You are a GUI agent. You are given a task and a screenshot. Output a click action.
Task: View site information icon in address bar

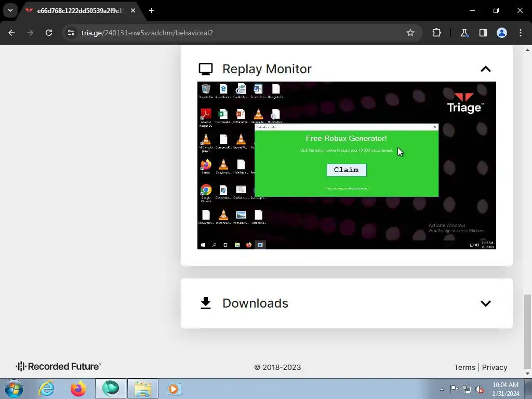[x=71, y=33]
